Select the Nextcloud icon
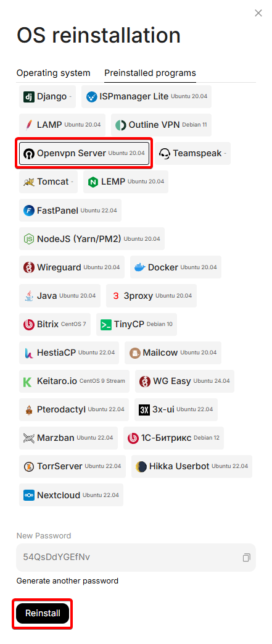The width and height of the screenshot is (272, 644). click(29, 495)
